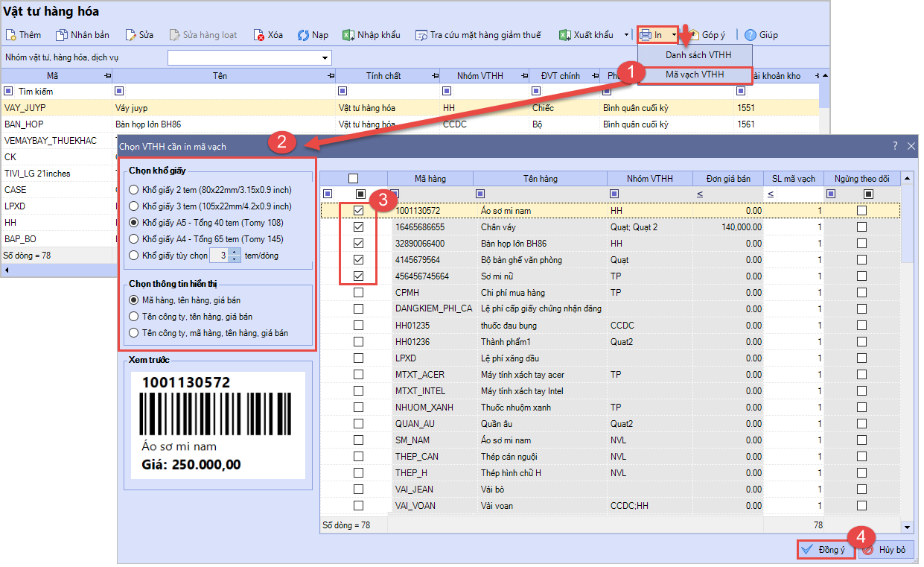Open Tra cứu mặt hàng giảm thuế
The image size is (924, 567).
pyautogui.click(x=477, y=35)
